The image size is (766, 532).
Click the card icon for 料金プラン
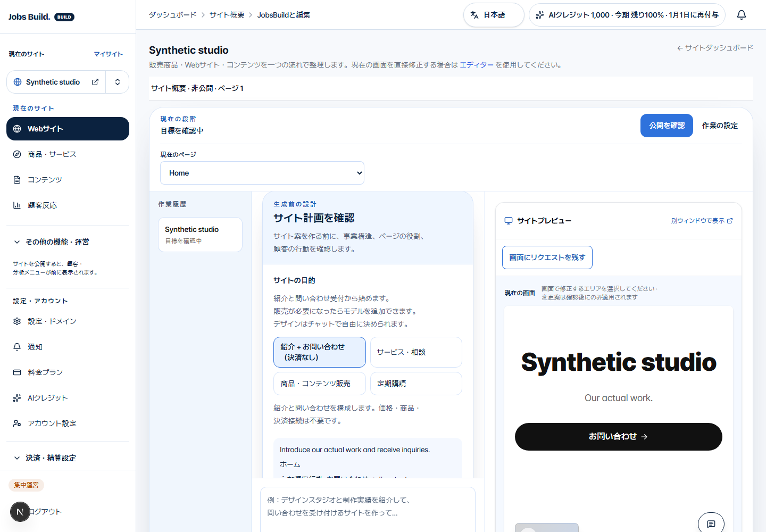(17, 372)
